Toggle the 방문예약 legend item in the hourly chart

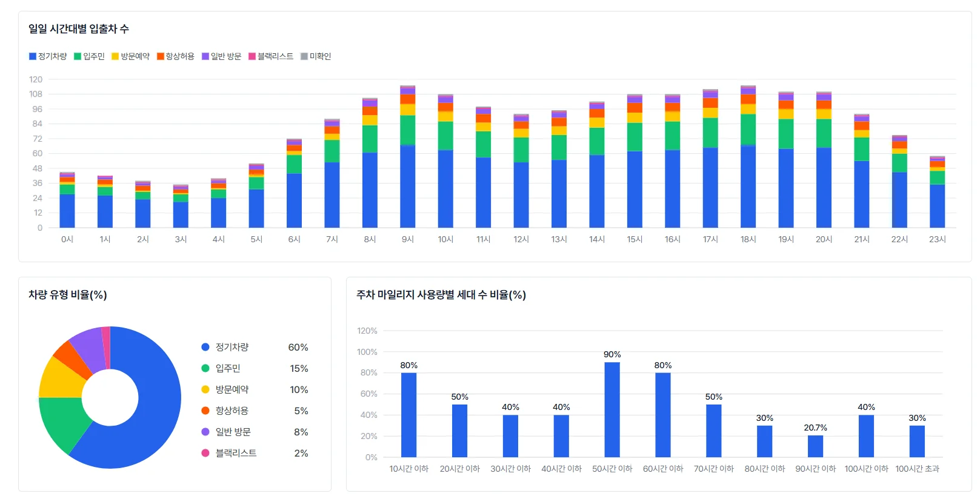tap(130, 56)
